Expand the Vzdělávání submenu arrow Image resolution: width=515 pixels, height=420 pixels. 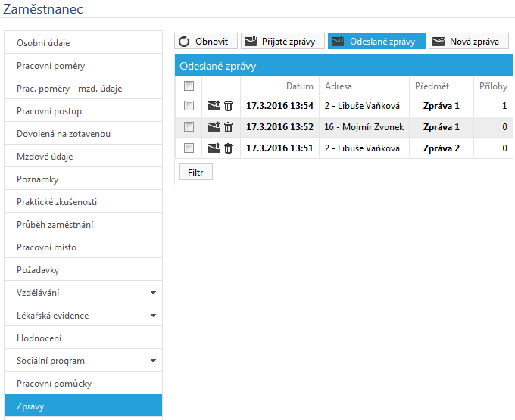tap(153, 293)
